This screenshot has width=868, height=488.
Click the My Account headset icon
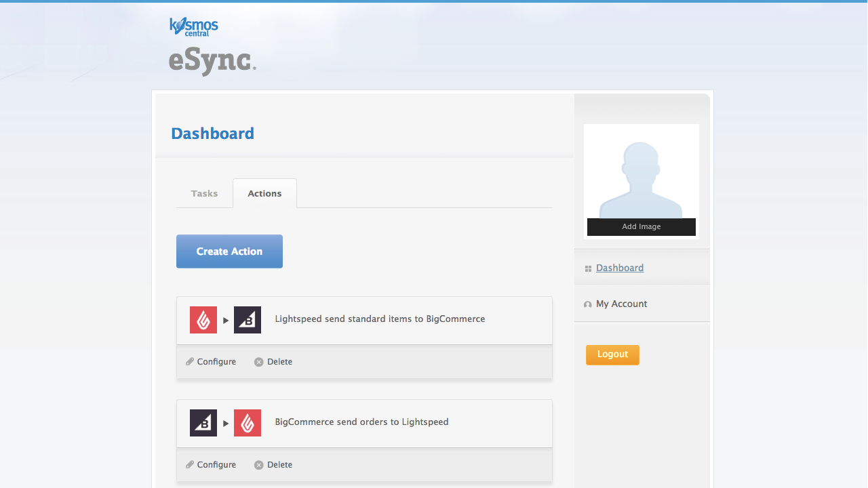588,305
